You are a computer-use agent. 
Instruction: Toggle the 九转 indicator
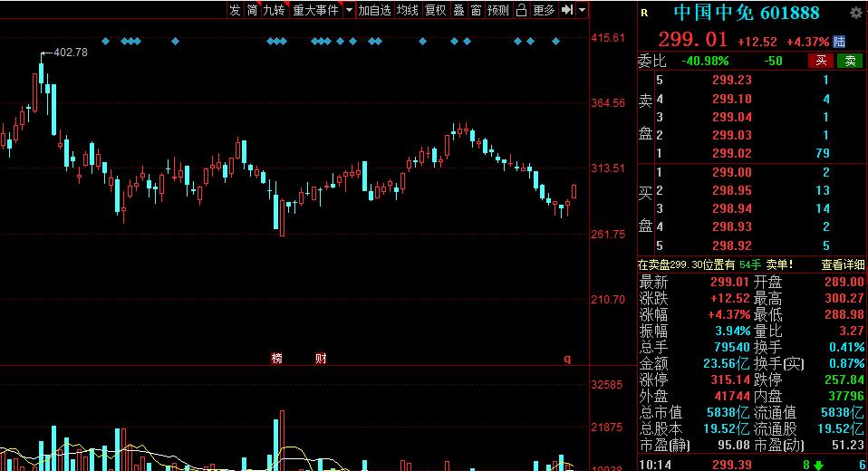pyautogui.click(x=274, y=10)
